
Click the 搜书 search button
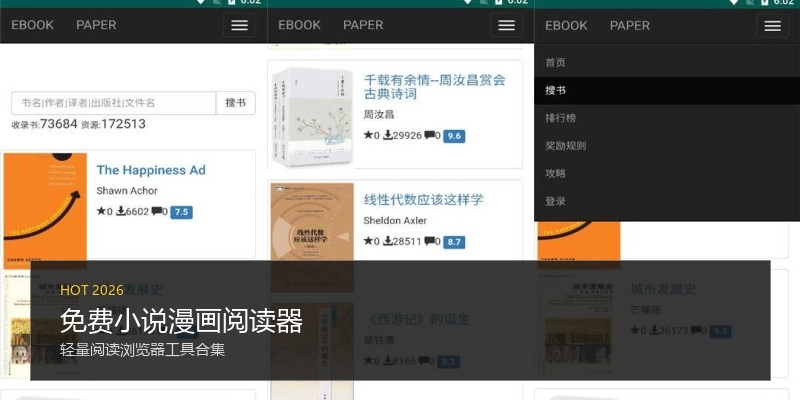[x=236, y=103]
